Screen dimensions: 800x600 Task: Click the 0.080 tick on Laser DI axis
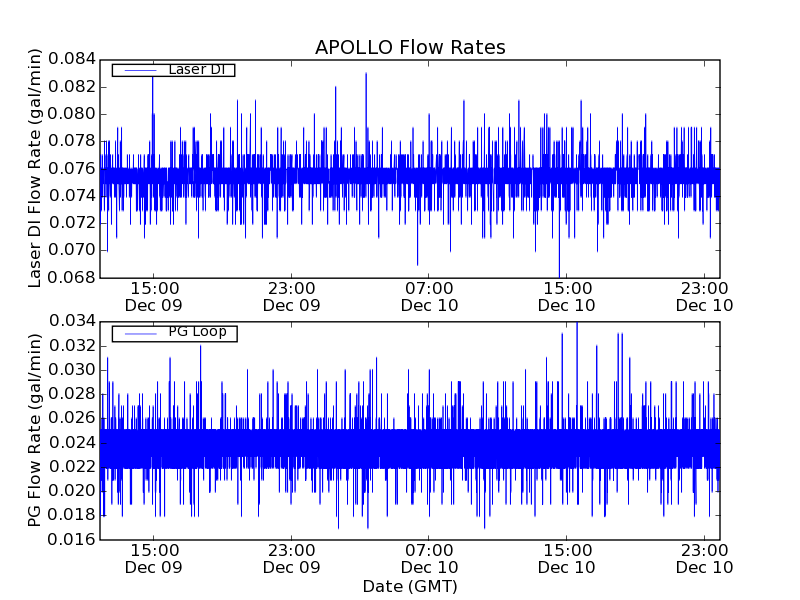72,114
